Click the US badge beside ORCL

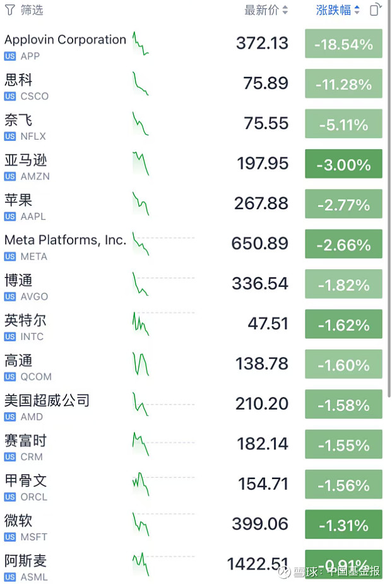point(10,497)
